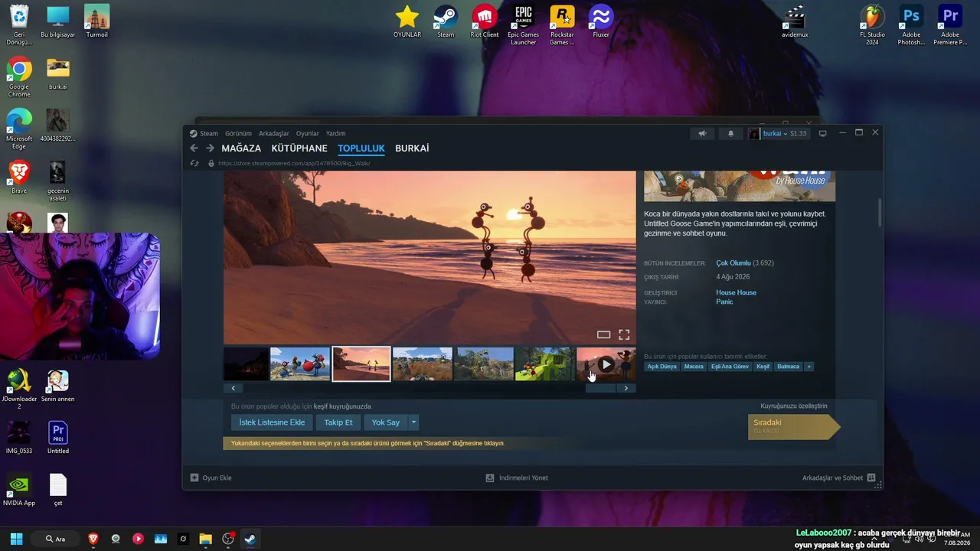980x551 pixels.
Task: Launch FL Studio 2024 shortcut
Action: pos(872,24)
